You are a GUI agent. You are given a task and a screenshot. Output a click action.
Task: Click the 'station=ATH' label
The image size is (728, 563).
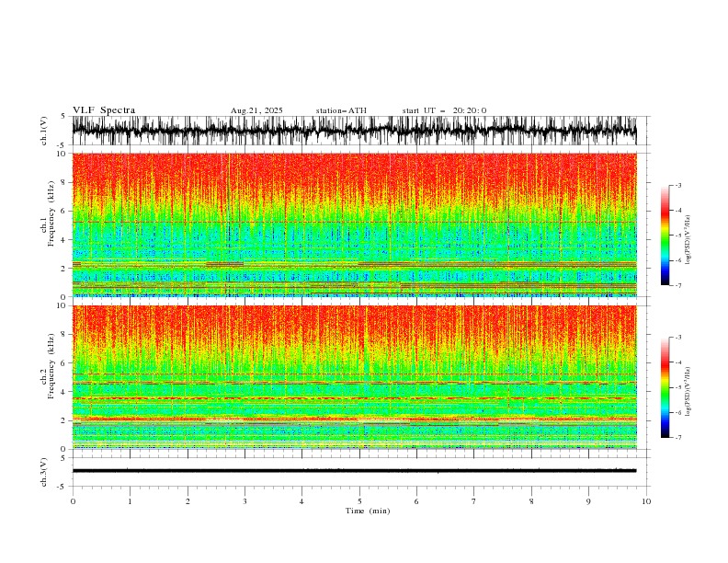coord(341,110)
